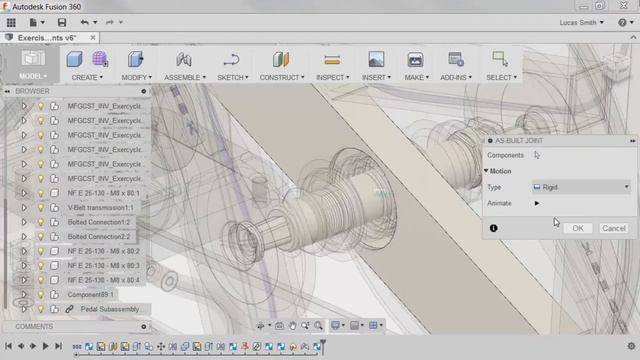The height and width of the screenshot is (360, 640).
Task: Click the Make 3D print icon
Action: pos(415,60)
